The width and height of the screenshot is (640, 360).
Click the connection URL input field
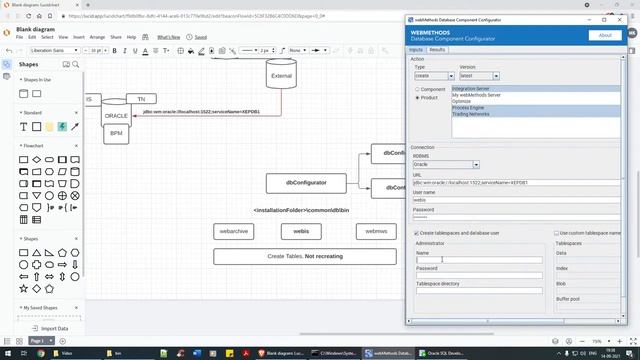coord(517,183)
